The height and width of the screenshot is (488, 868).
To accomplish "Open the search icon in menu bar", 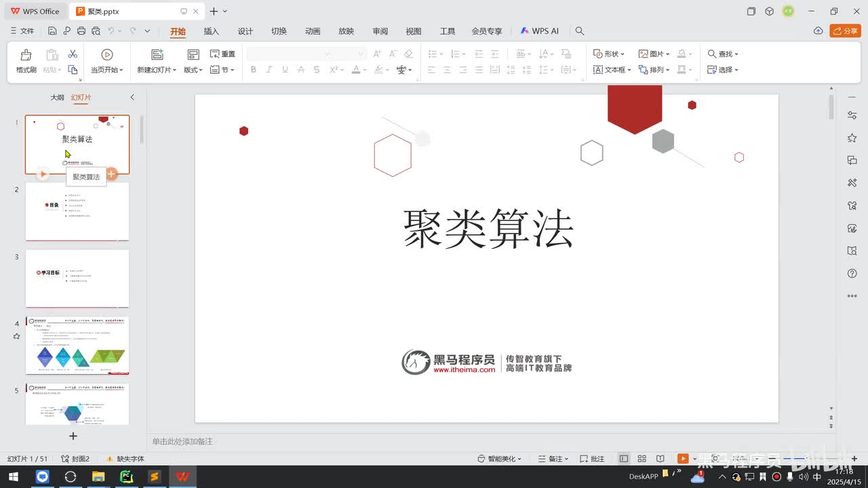I will [x=580, y=31].
